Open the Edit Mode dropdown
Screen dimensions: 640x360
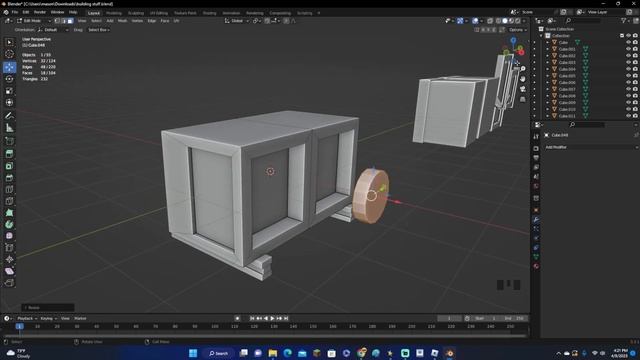(34, 21)
